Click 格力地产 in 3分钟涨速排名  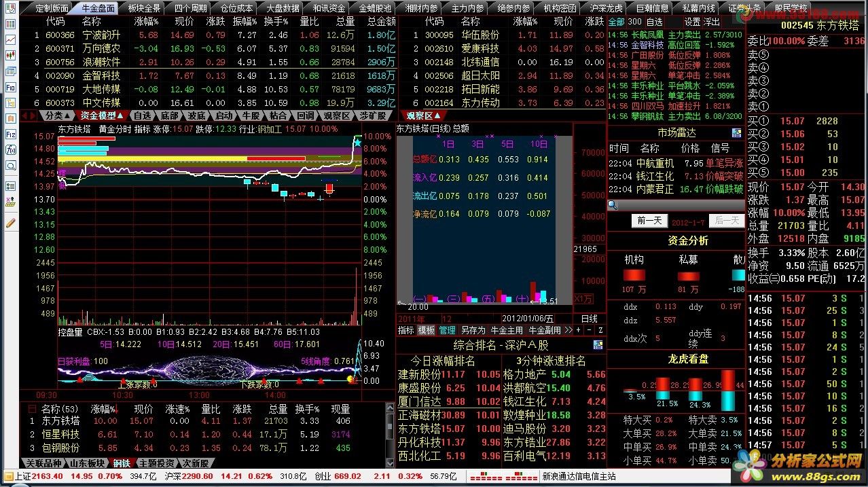524,374
